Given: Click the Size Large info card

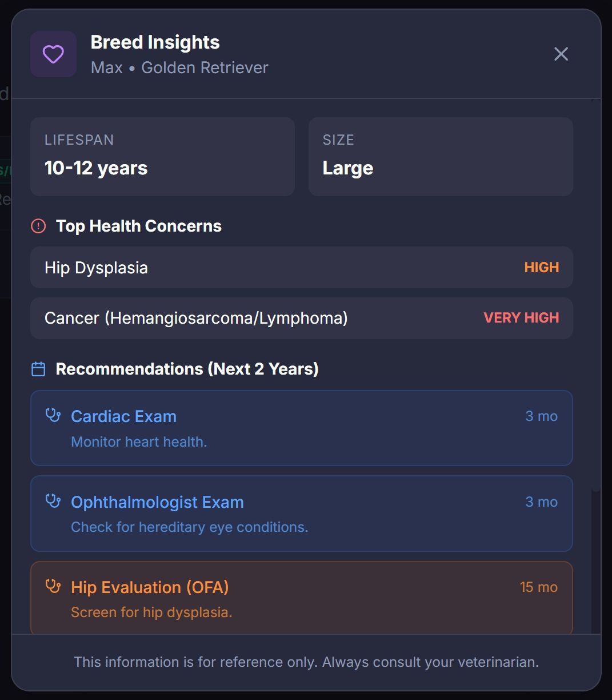Looking at the screenshot, I should click(x=441, y=157).
